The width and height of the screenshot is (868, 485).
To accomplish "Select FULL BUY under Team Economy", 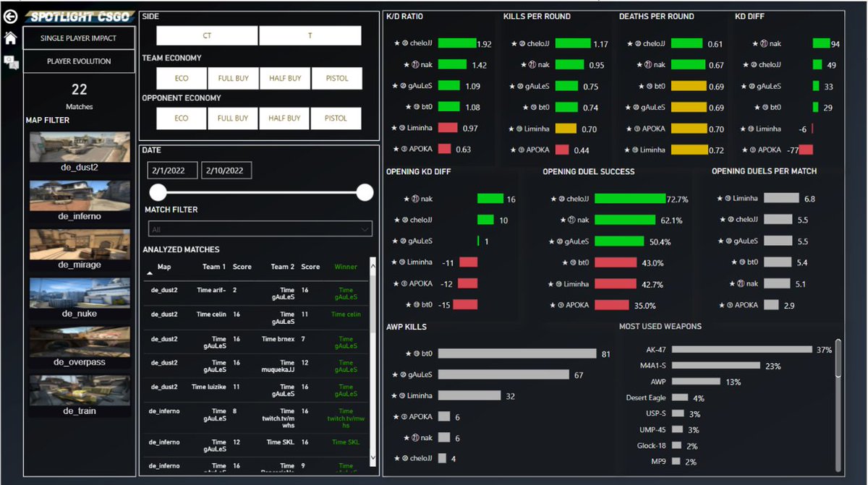I will [x=233, y=78].
